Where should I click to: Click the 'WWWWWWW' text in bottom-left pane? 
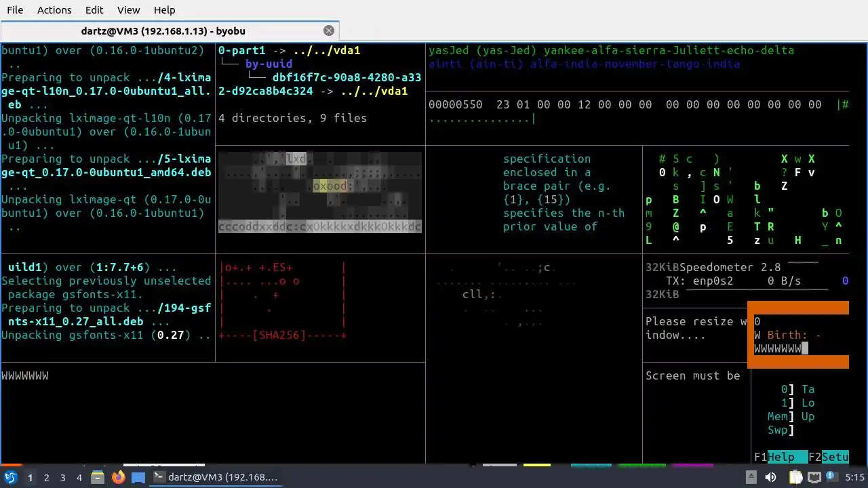tap(25, 375)
